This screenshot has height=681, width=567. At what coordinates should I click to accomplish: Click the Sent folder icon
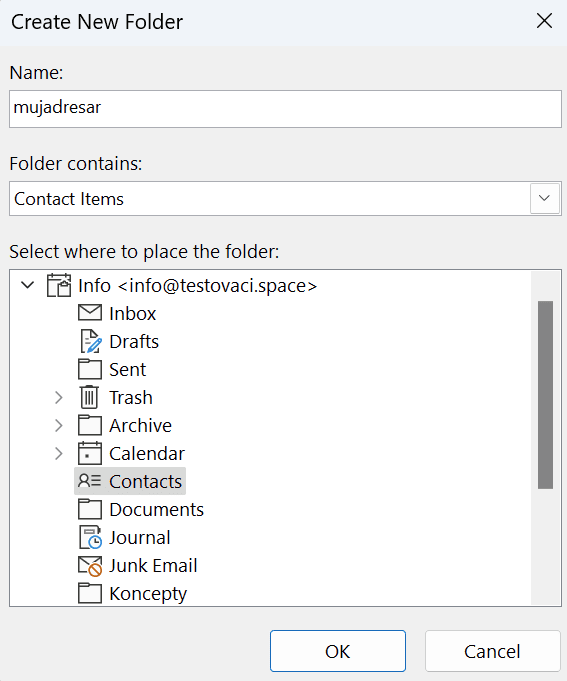tap(90, 369)
